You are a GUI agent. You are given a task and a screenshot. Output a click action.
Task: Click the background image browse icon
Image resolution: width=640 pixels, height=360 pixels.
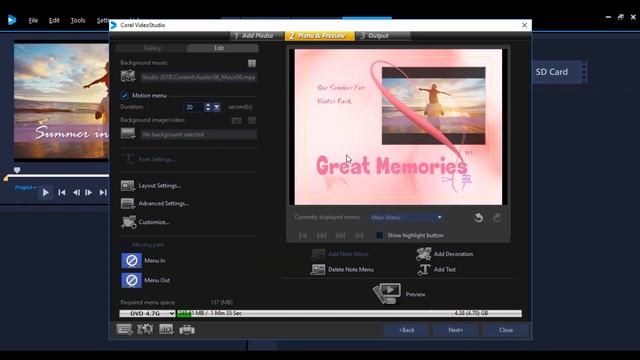click(x=128, y=133)
